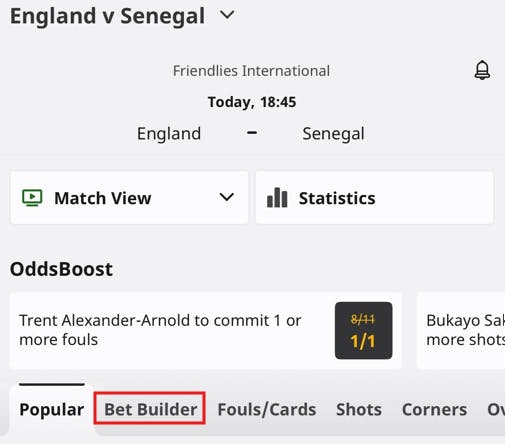
Task: Click the England team name
Action: (169, 134)
